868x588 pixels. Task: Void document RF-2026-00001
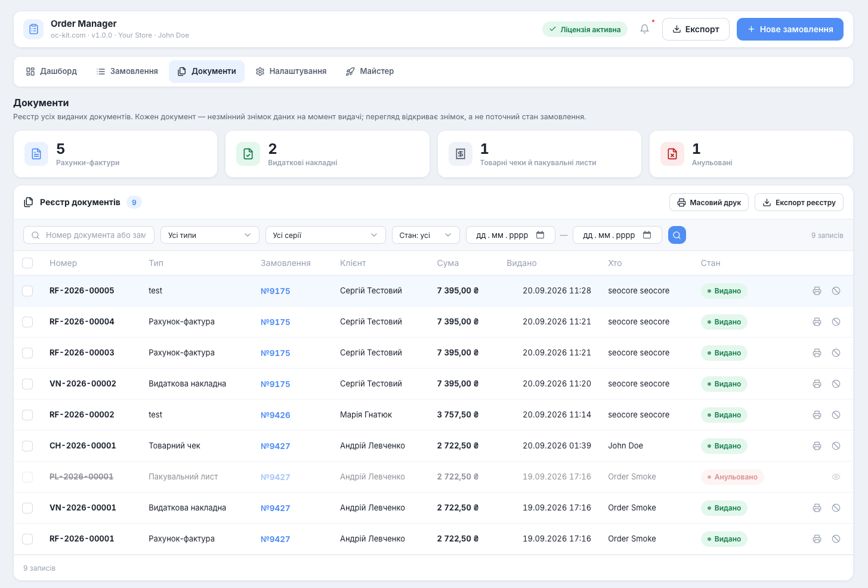tap(836, 539)
